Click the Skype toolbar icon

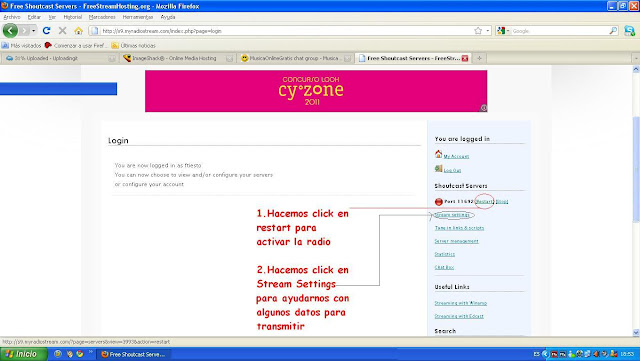click(x=629, y=31)
